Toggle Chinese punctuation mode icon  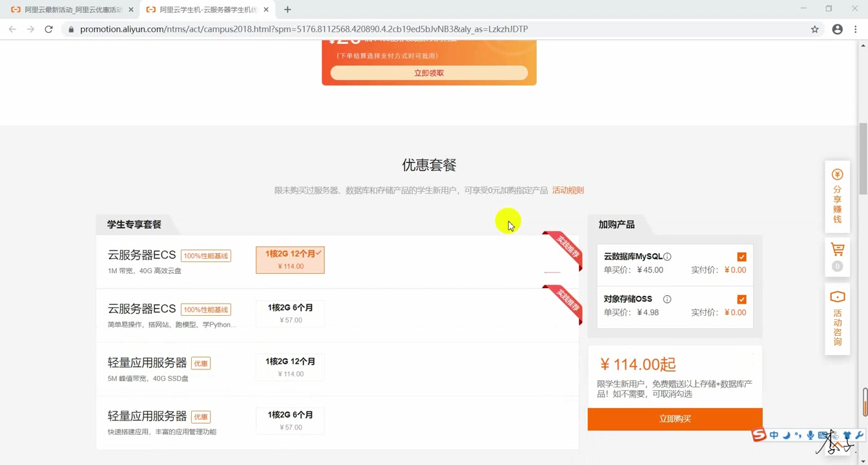(x=798, y=435)
